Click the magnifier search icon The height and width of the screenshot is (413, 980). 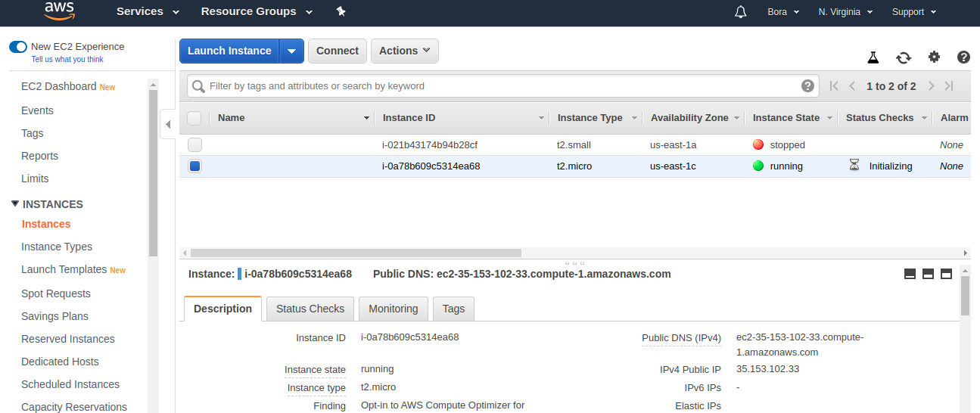point(199,86)
